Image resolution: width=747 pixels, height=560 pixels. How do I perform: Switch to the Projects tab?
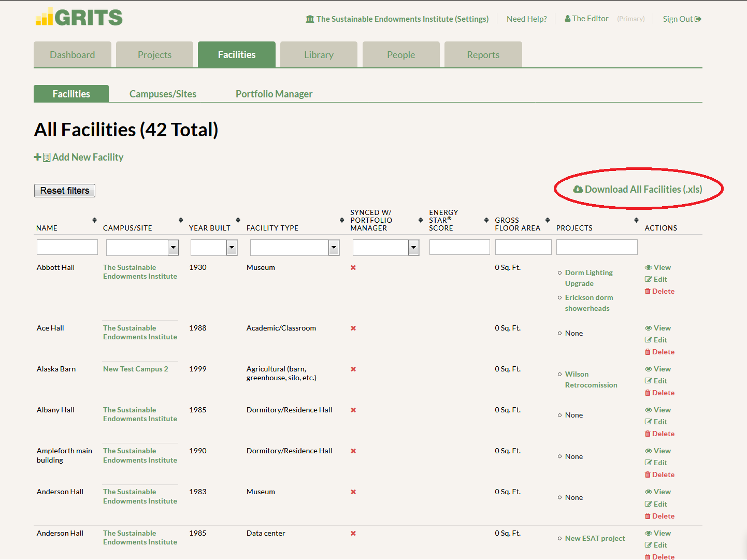pos(154,54)
